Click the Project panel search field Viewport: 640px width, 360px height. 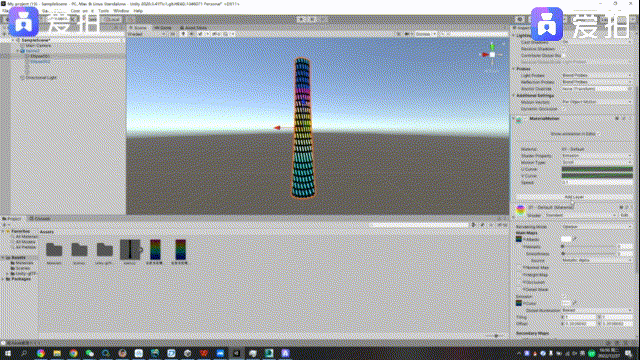419,225
